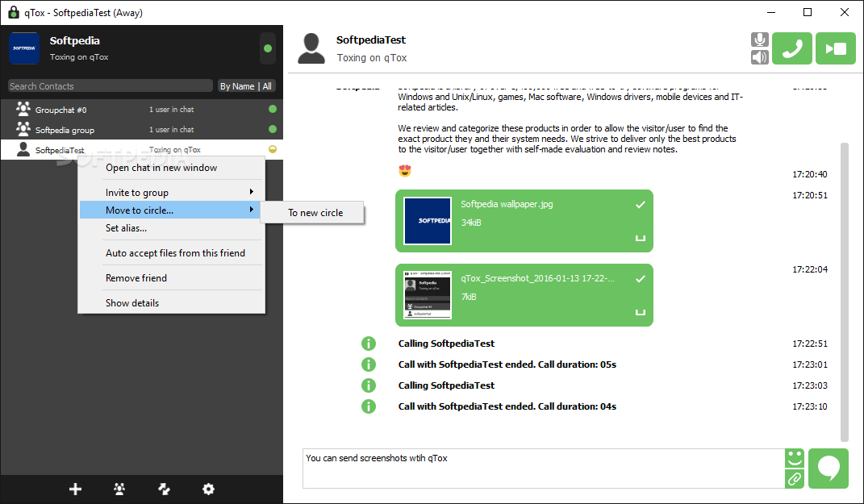The width and height of the screenshot is (864, 504).
Task: Open the folder of the qTox_Screenshot file transfer
Action: [x=641, y=312]
